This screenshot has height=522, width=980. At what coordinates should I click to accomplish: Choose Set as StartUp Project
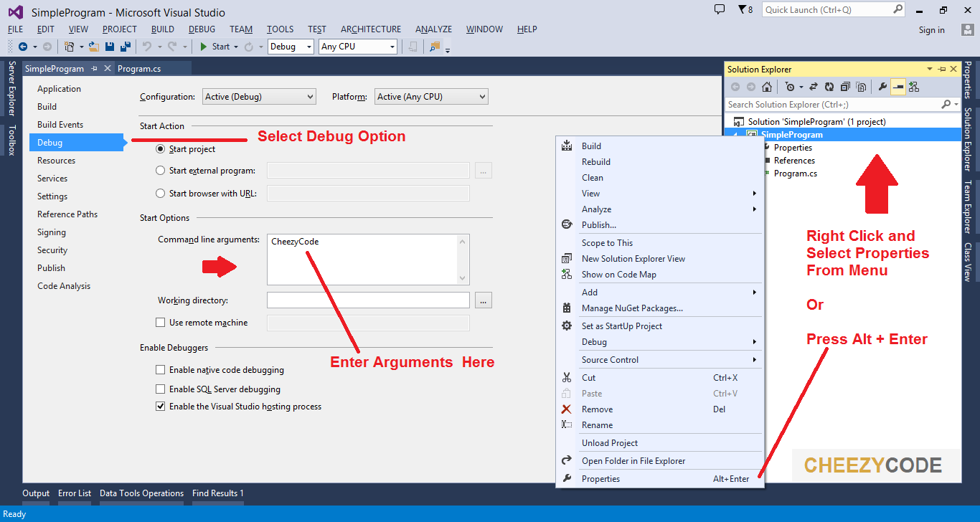(x=660, y=326)
